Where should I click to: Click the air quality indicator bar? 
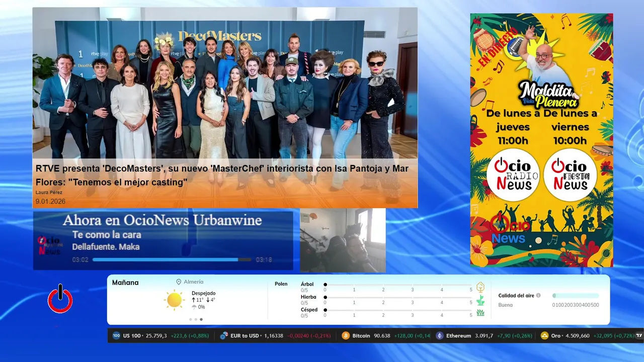click(576, 296)
